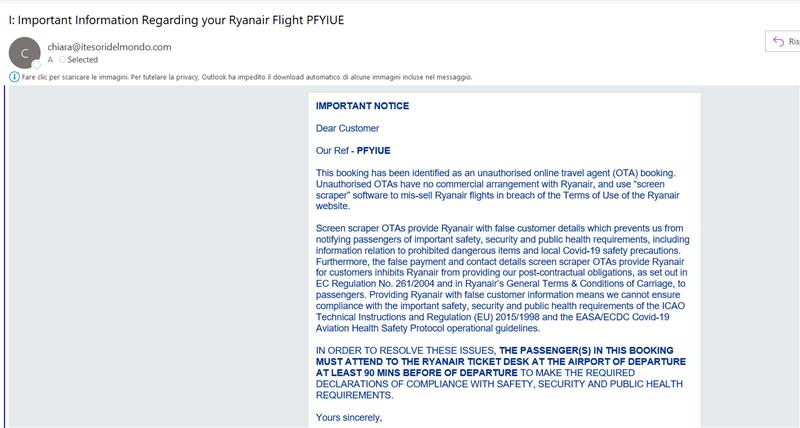Click the "Dear Customer" greeting
Image resolution: width=800 pixels, height=428 pixels.
click(x=347, y=128)
